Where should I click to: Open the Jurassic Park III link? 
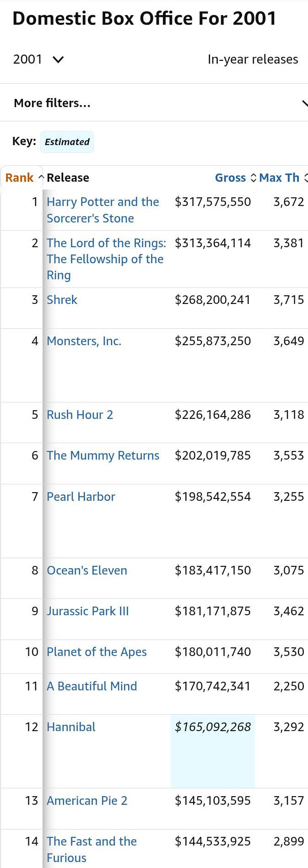88,611
